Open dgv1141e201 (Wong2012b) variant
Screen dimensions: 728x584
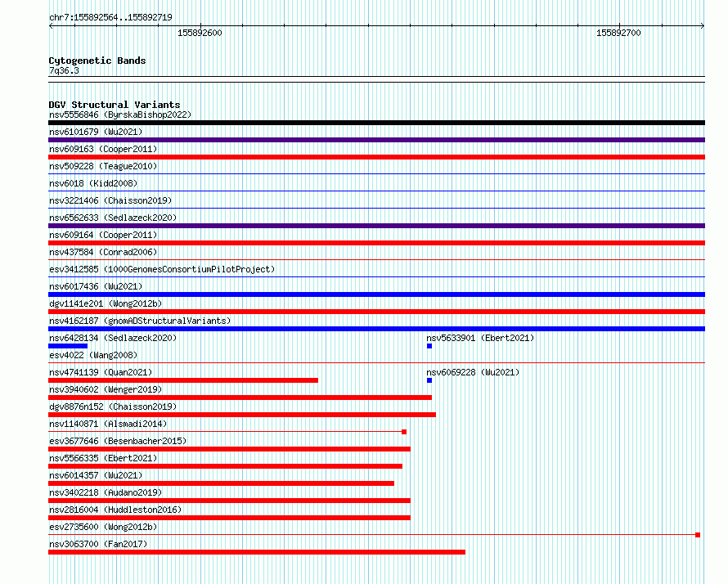pyautogui.click(x=106, y=303)
